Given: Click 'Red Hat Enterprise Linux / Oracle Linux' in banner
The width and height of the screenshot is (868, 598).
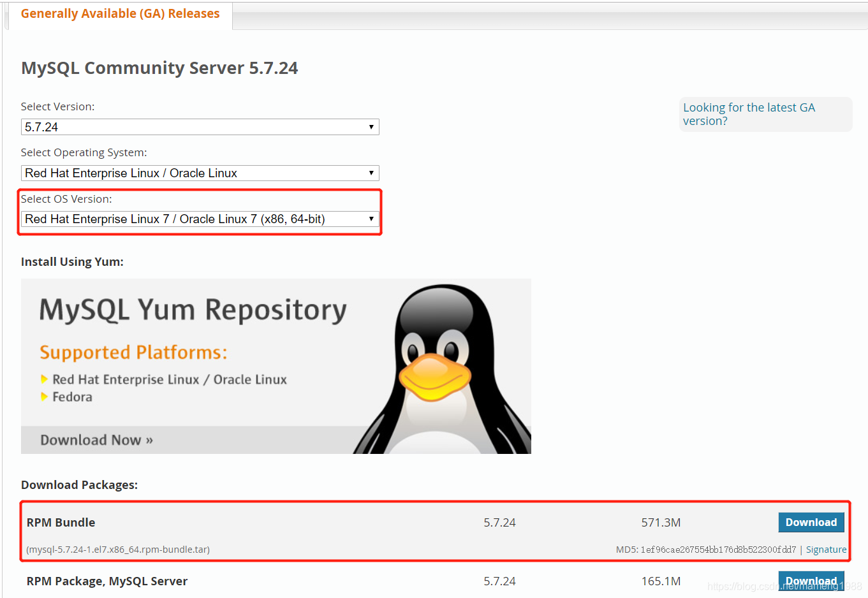Looking at the screenshot, I should click(170, 379).
